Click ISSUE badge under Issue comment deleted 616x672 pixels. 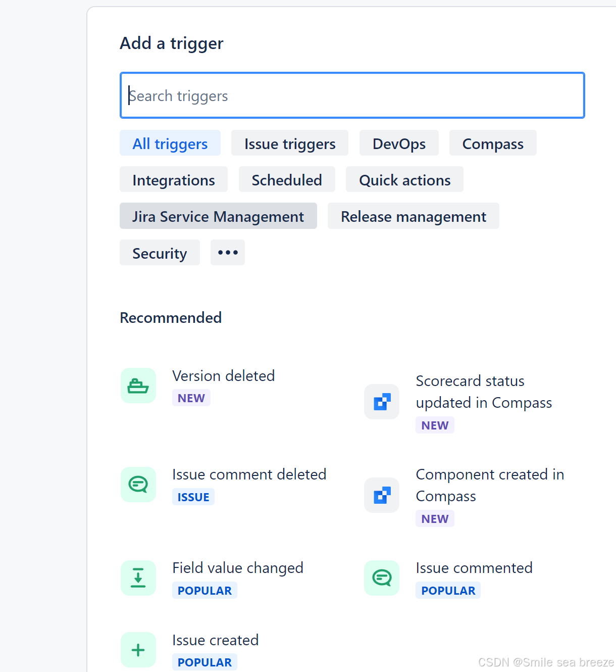point(193,497)
